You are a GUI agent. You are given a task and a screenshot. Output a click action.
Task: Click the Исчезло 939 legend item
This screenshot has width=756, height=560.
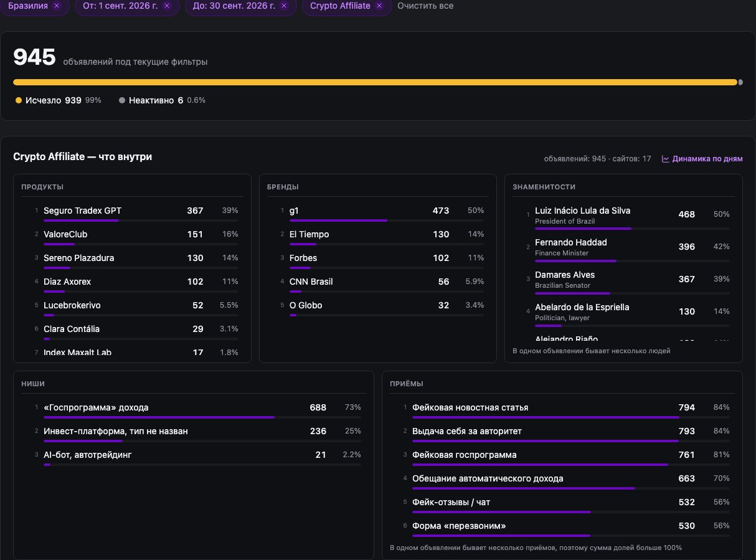tap(58, 100)
